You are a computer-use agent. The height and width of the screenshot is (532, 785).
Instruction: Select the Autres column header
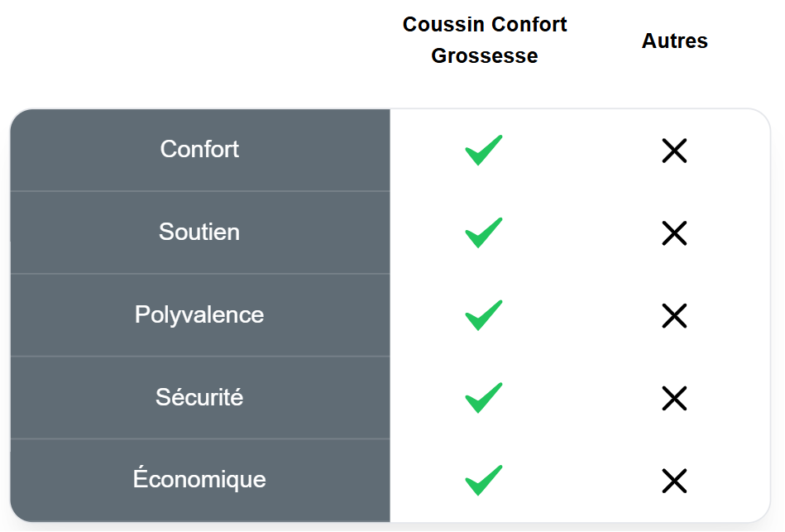(x=674, y=41)
